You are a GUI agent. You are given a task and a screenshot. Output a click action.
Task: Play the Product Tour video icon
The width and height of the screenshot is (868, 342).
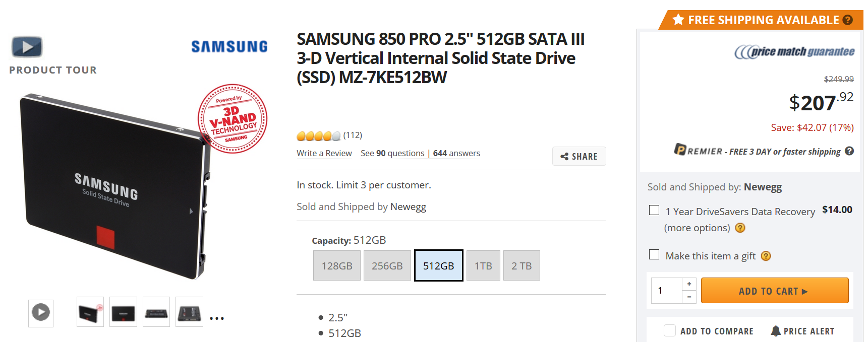point(27,47)
